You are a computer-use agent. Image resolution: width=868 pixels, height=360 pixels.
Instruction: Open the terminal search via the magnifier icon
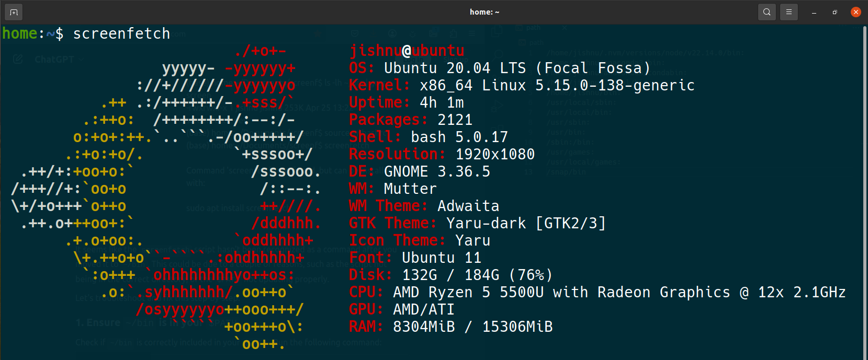coord(767,12)
